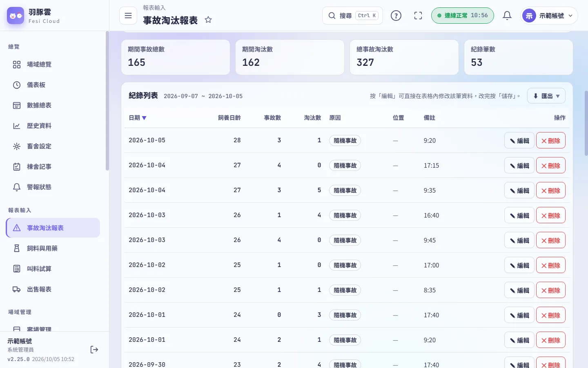This screenshot has width=588, height=368.
Task: Enter fullscreen mode with the expand icon
Action: (418, 16)
